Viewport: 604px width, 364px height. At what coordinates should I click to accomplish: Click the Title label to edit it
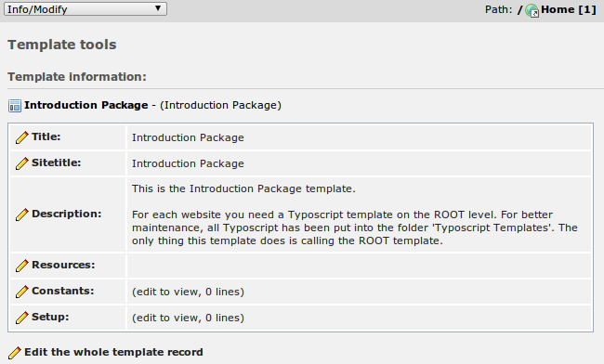[46, 136]
